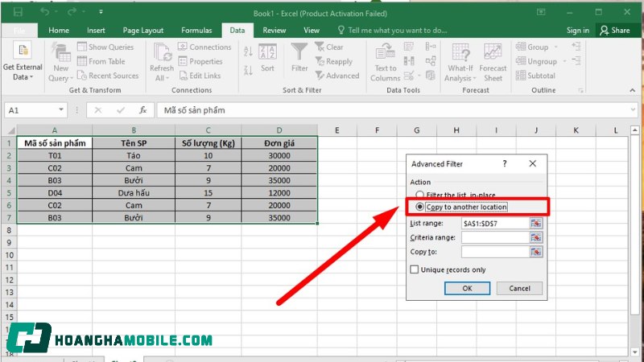The image size is (644, 362).
Task: Collapse the ribbon chevron
Action: (632, 90)
